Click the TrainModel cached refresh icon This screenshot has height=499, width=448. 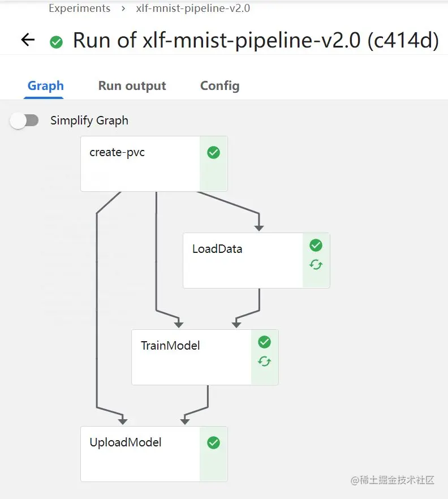[x=264, y=361]
